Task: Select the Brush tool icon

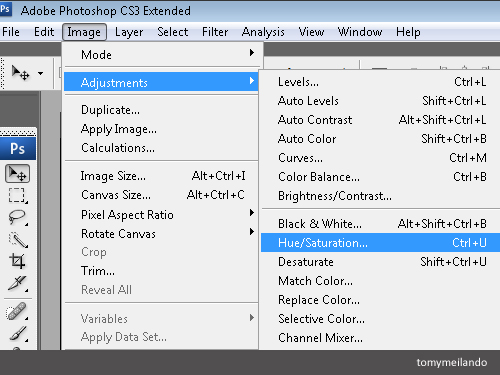Action: pos(17,333)
